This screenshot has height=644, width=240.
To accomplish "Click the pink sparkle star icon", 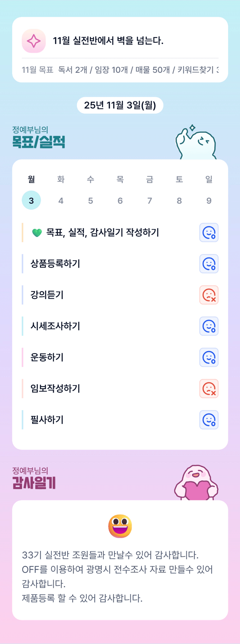I will point(34,41).
